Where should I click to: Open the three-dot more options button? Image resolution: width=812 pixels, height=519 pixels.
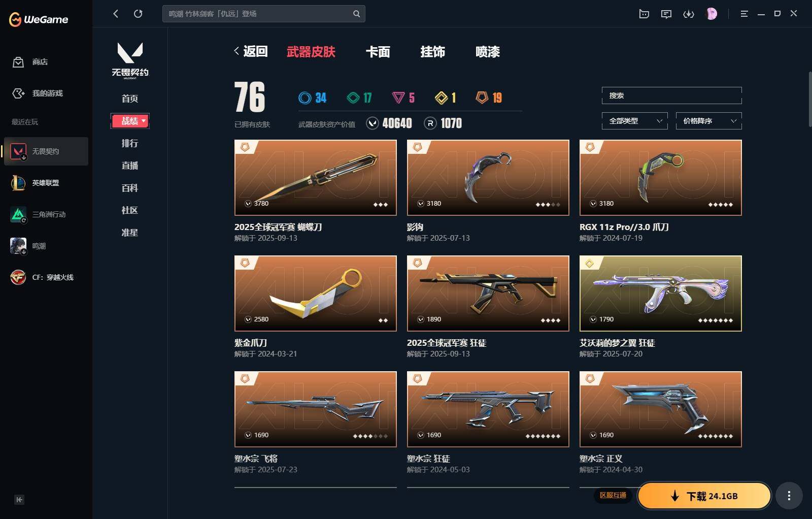pos(789,496)
